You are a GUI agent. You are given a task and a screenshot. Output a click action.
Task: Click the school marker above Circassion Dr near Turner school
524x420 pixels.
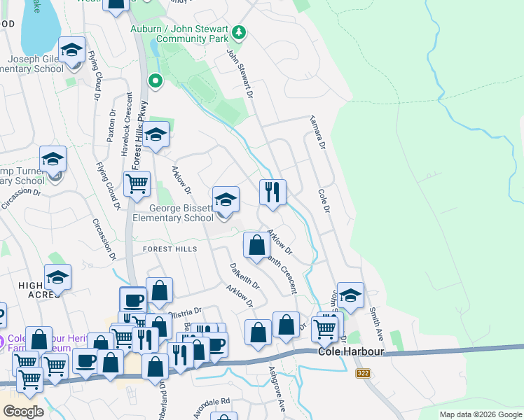pos(53,160)
